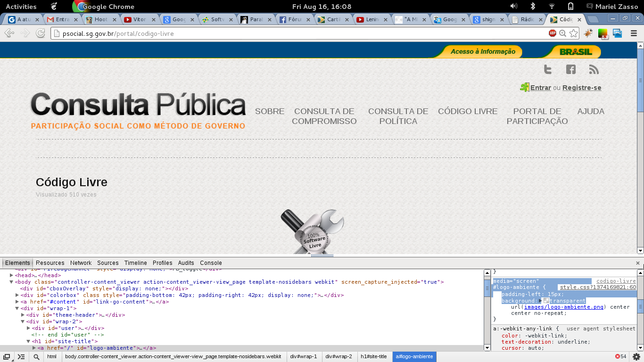Open the SOBRE menu item

[270, 111]
